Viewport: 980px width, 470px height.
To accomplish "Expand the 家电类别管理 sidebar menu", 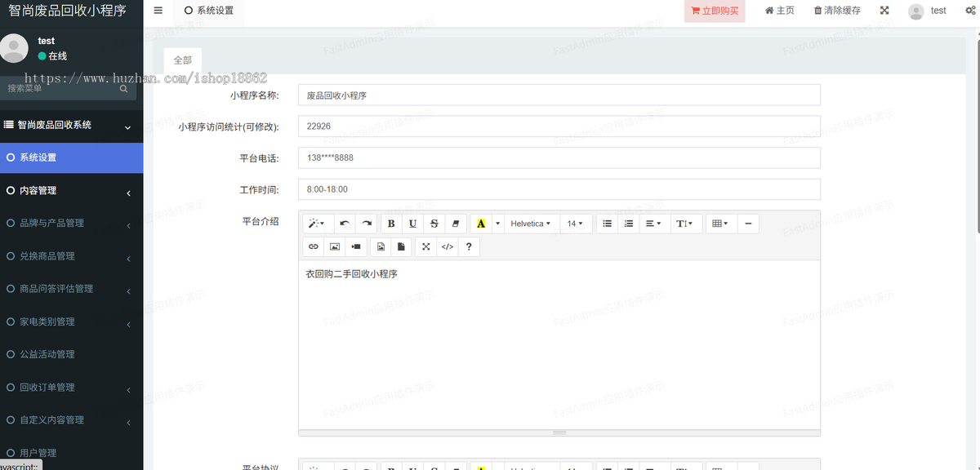I will coord(71,321).
